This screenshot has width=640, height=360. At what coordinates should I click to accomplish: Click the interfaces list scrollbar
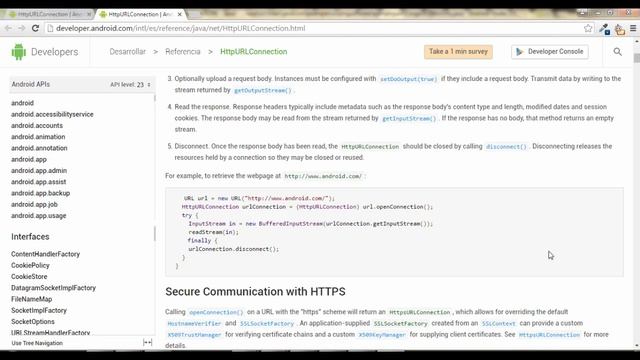[x=154, y=234]
